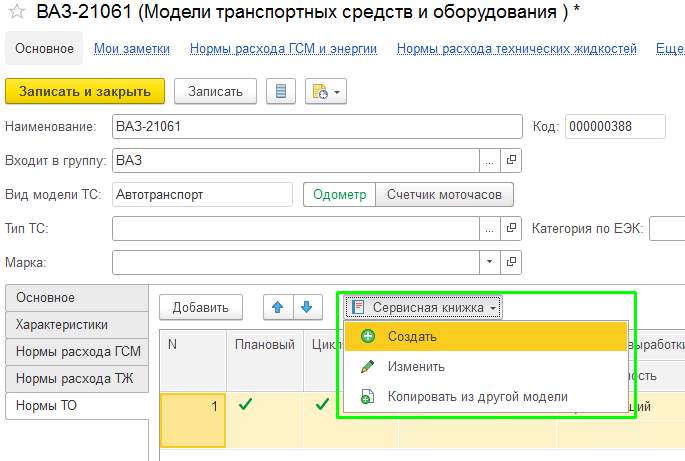
Task: Focus the 'Входит в группу' field
Action: (296, 160)
